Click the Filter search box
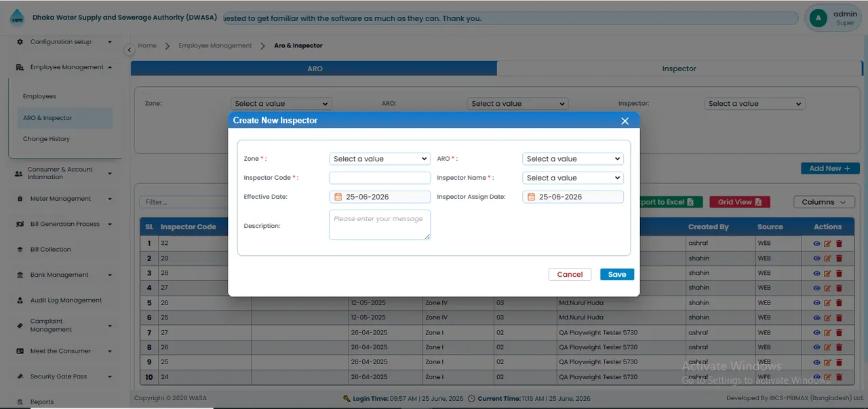The height and width of the screenshot is (409, 868). coord(184,202)
